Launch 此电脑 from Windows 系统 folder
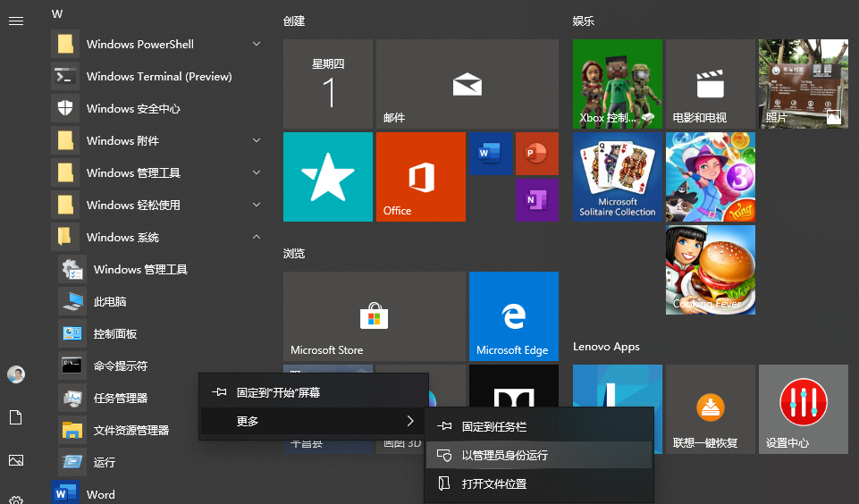The width and height of the screenshot is (859, 504). click(158, 301)
